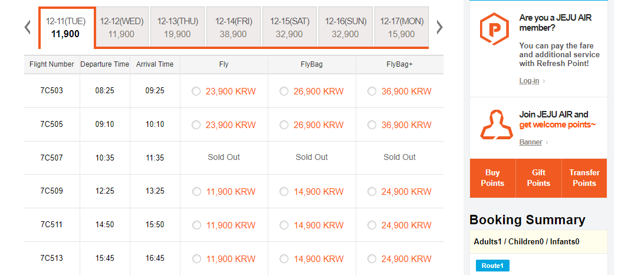Show earlier dates with left arrow

tap(28, 28)
